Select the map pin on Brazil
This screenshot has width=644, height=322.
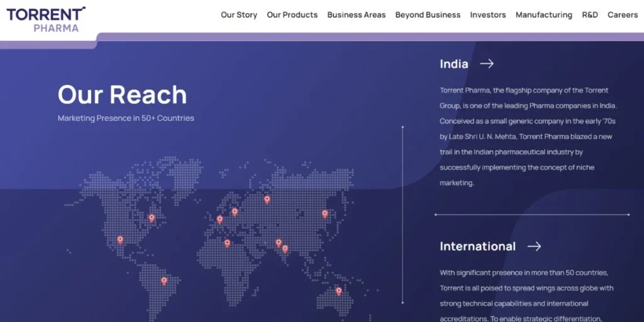[x=164, y=280]
